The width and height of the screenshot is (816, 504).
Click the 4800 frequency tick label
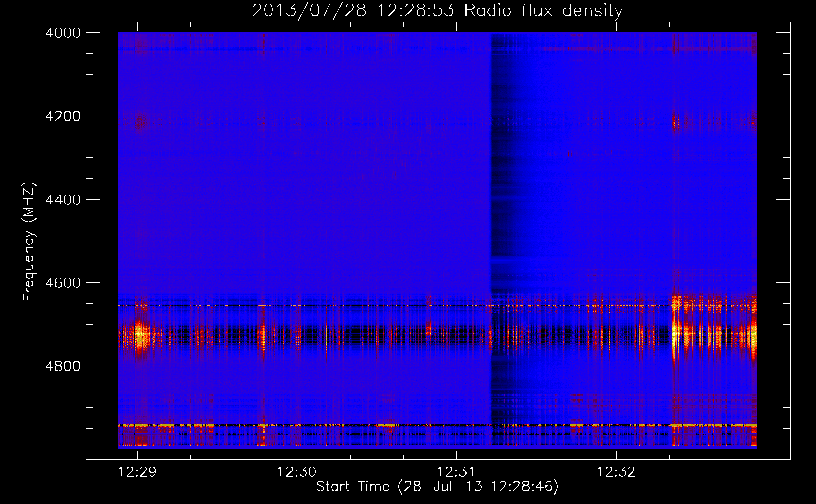[x=63, y=366]
